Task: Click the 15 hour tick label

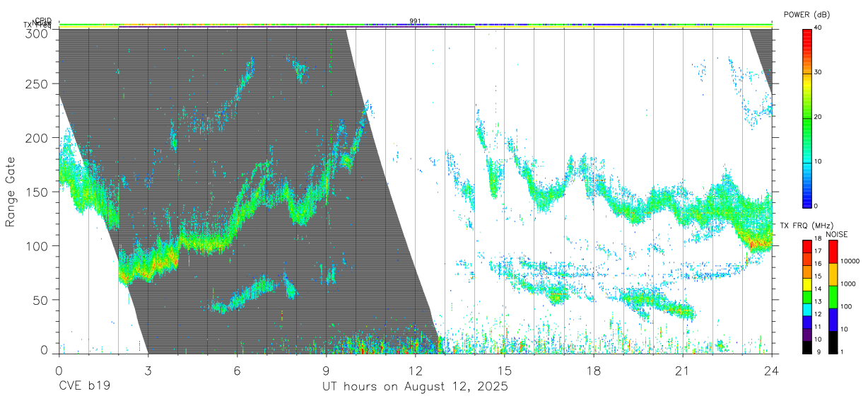Action: pyautogui.click(x=505, y=371)
